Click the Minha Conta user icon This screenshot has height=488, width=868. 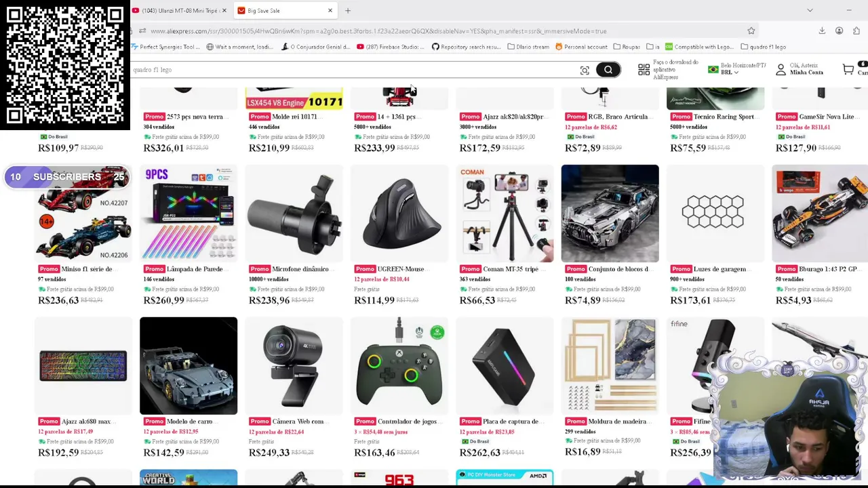coord(781,69)
